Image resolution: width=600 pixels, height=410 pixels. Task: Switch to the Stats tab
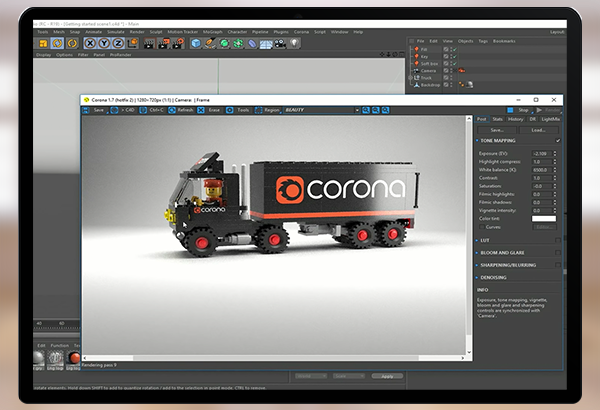click(x=497, y=119)
